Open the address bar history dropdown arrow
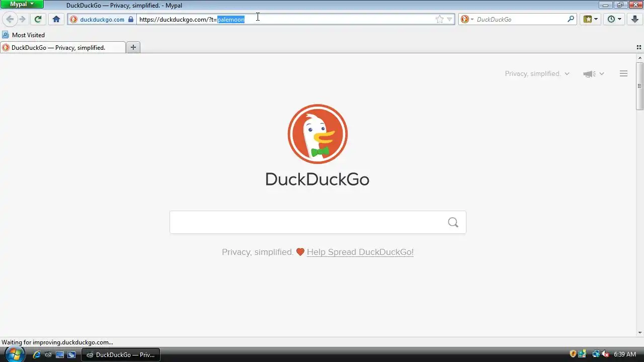The height and width of the screenshot is (362, 644). (x=450, y=19)
